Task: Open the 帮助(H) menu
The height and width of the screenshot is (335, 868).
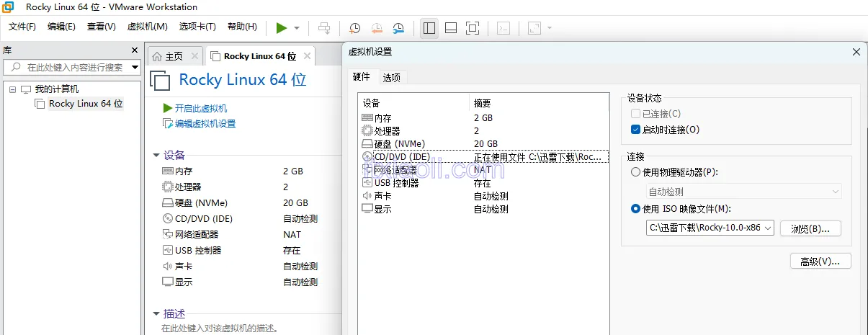Action: coord(242,27)
